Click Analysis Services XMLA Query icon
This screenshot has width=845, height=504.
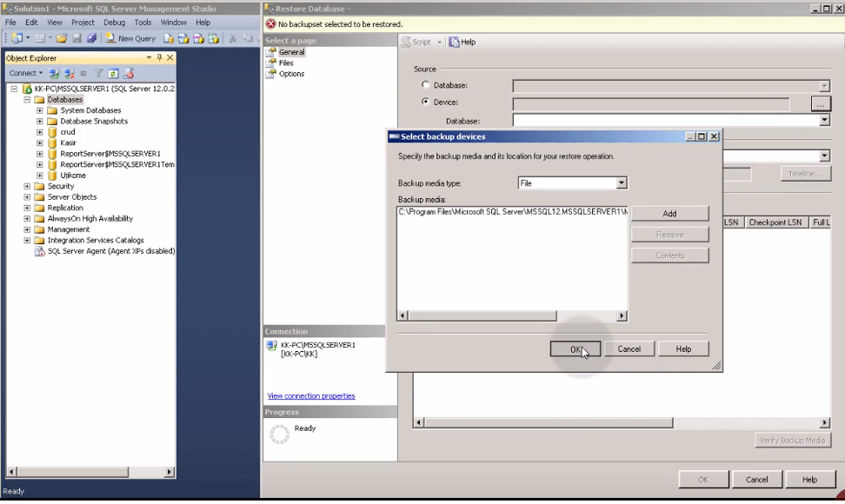coord(213,38)
